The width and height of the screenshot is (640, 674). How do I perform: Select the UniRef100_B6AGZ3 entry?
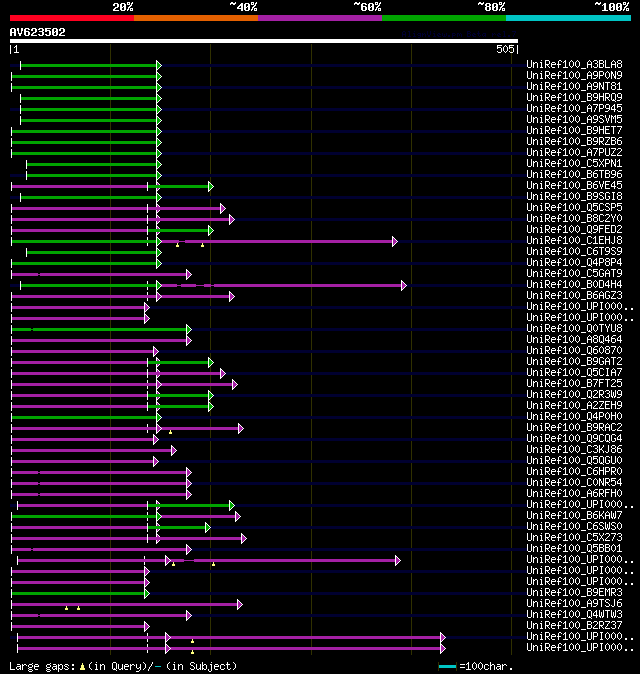point(574,295)
